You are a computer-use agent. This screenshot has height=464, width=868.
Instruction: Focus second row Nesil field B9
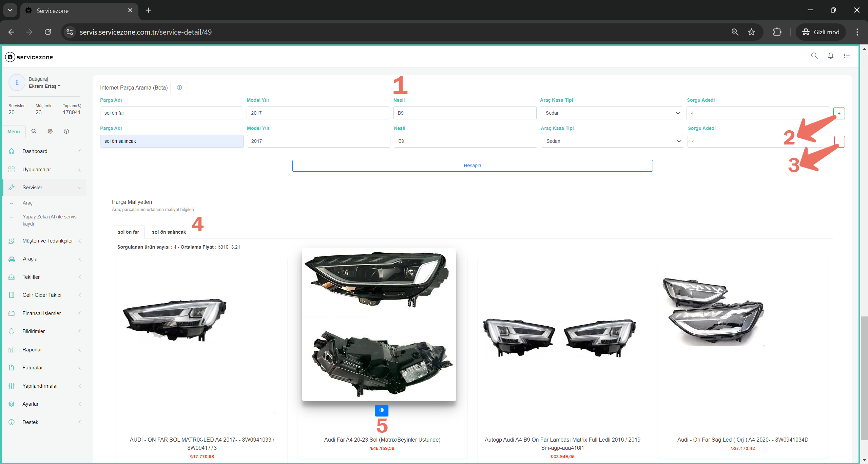(465, 141)
